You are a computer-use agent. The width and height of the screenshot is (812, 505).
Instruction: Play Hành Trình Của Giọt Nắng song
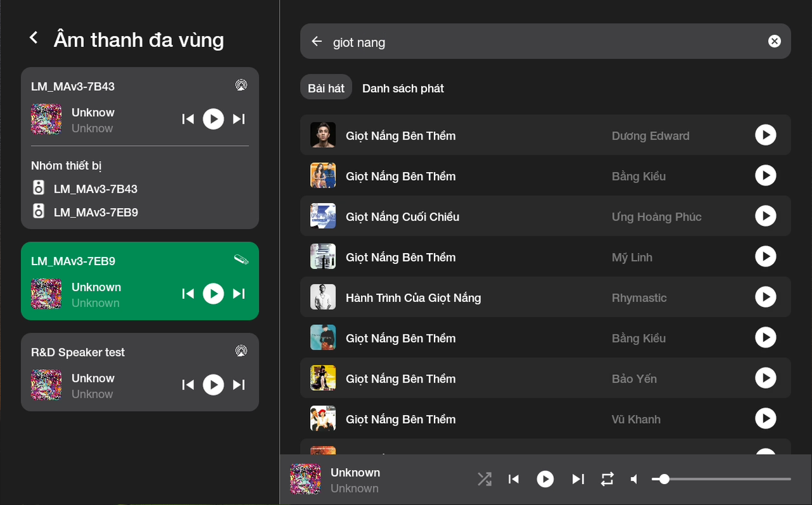point(766,297)
